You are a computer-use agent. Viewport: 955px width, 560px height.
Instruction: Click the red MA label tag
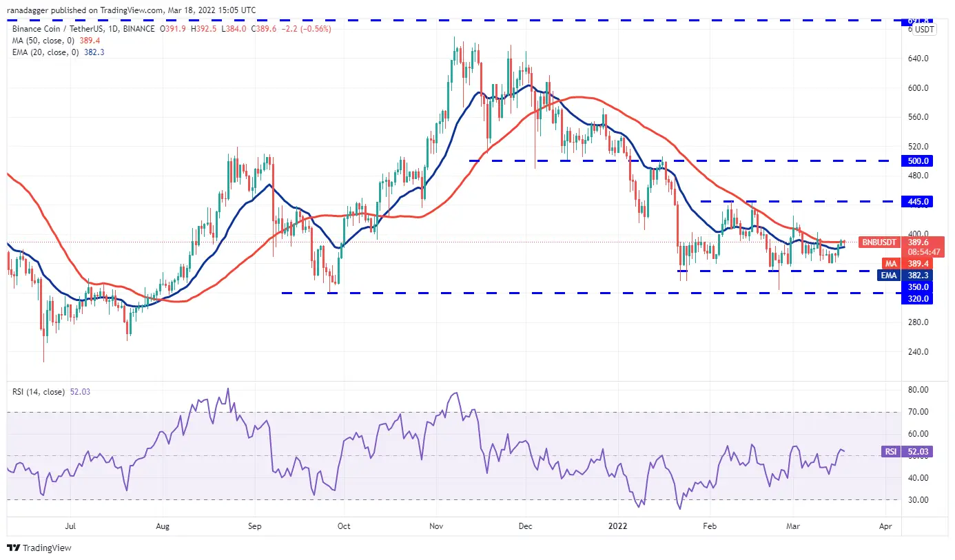(890, 263)
